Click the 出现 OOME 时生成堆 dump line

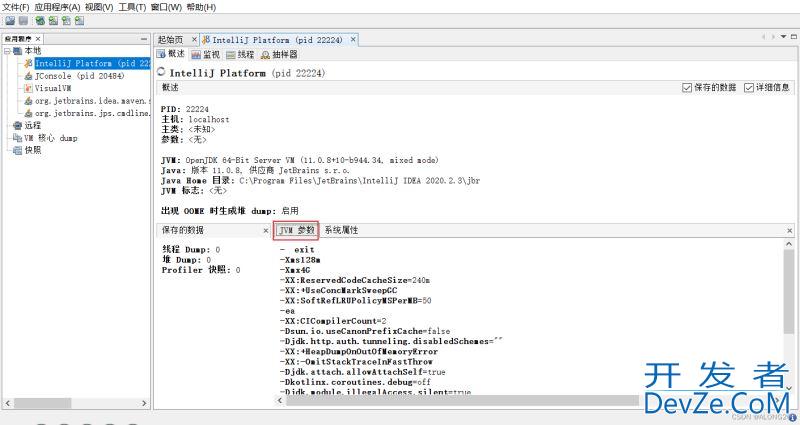230,211
